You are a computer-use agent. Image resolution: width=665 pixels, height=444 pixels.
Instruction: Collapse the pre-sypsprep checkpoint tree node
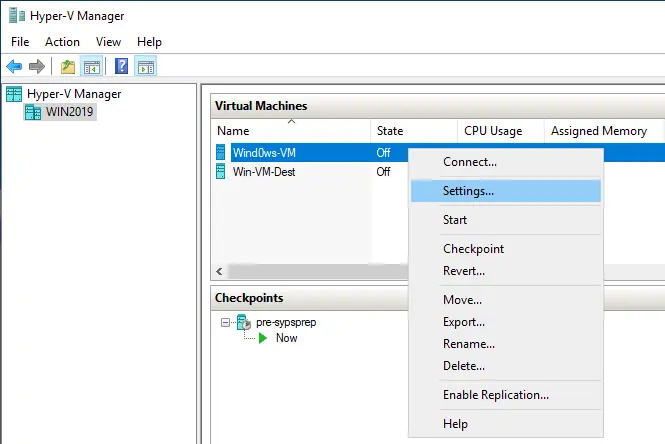point(225,323)
